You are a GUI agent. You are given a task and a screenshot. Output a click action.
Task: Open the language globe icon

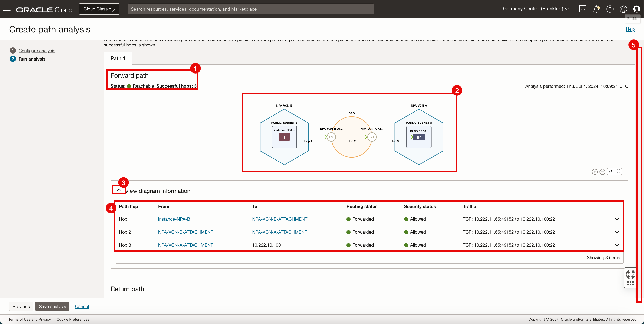pos(623,9)
